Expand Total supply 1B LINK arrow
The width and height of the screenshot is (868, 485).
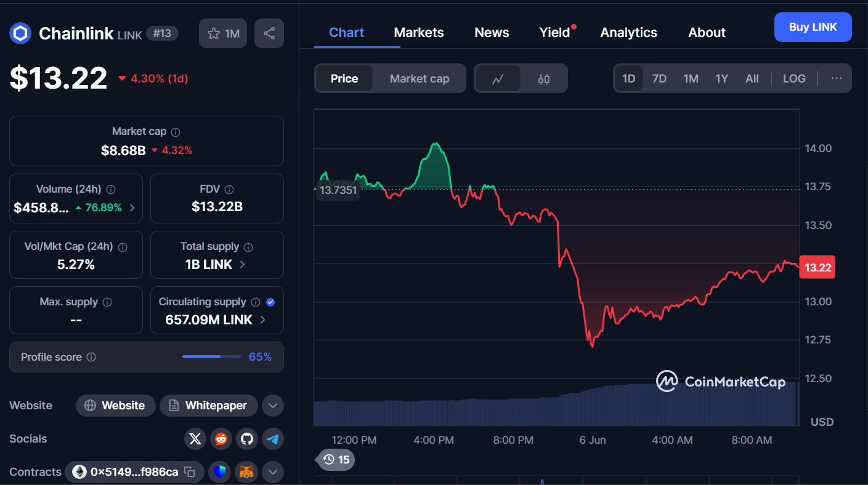click(x=242, y=265)
